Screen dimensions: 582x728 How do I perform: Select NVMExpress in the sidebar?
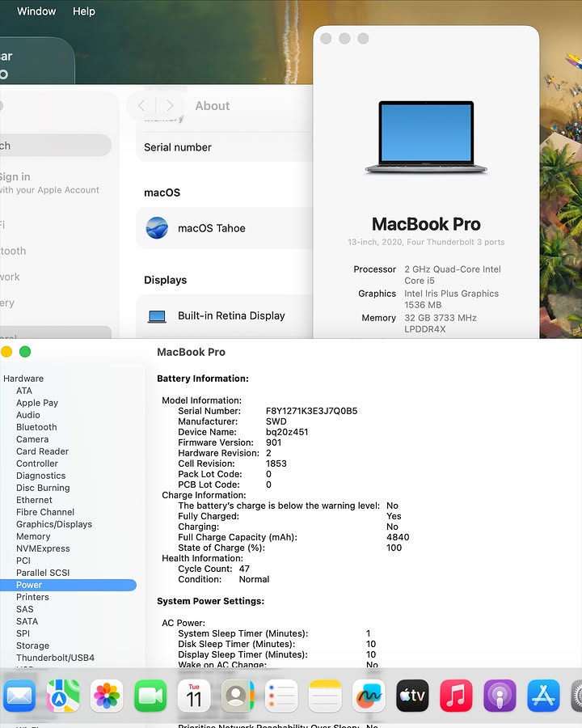43,548
